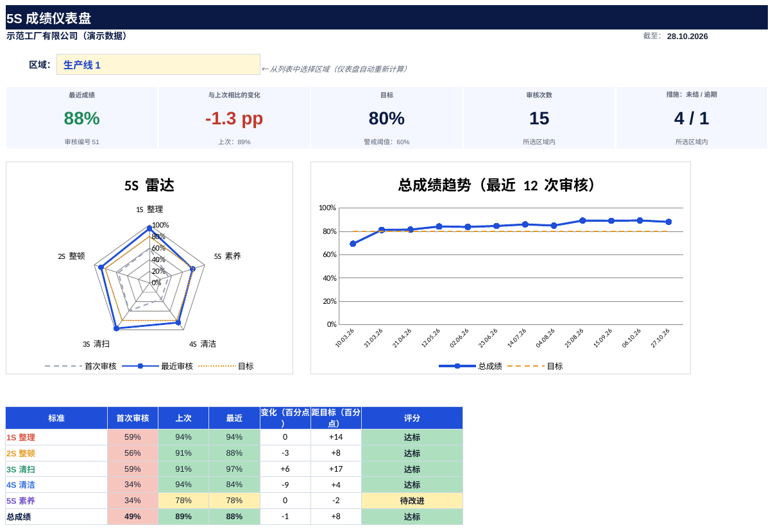Click the trend axis date 14.07.26

click(516, 338)
